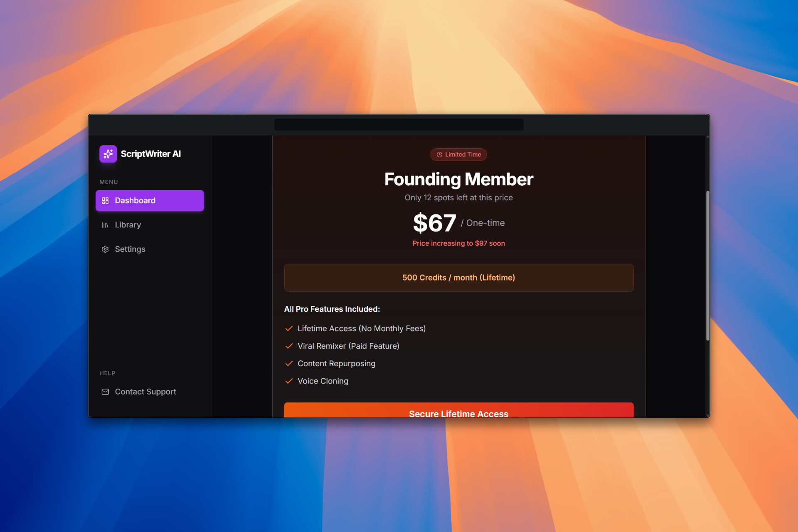Click the checkmark next to Voice Cloning
Image resolution: width=798 pixels, height=532 pixels.
pos(289,381)
